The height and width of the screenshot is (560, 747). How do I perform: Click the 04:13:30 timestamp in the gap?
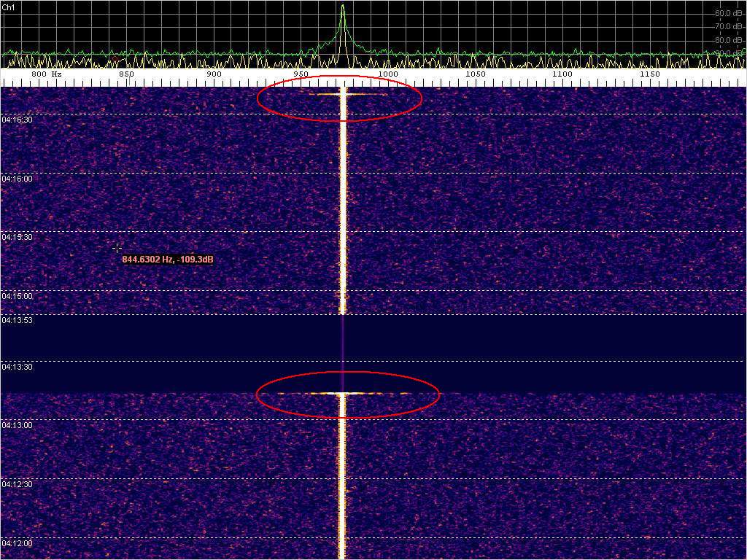tap(17, 367)
